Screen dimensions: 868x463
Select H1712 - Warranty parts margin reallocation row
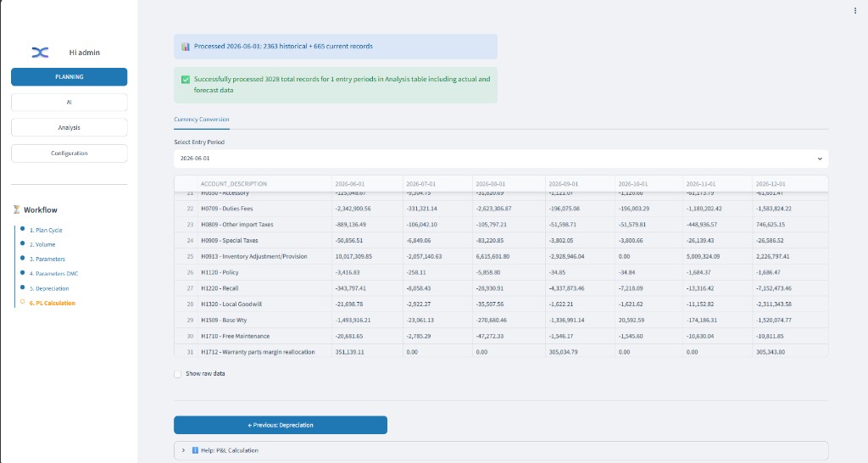coord(501,352)
